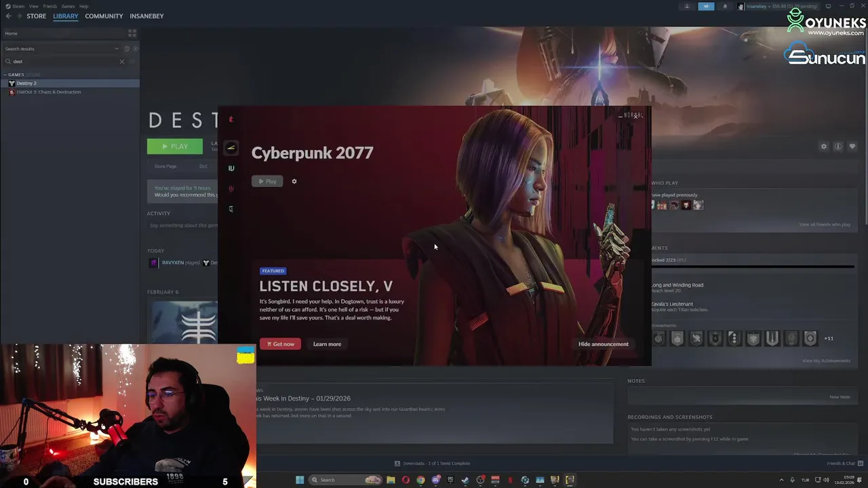Open Windows Start menu

[x=300, y=480]
